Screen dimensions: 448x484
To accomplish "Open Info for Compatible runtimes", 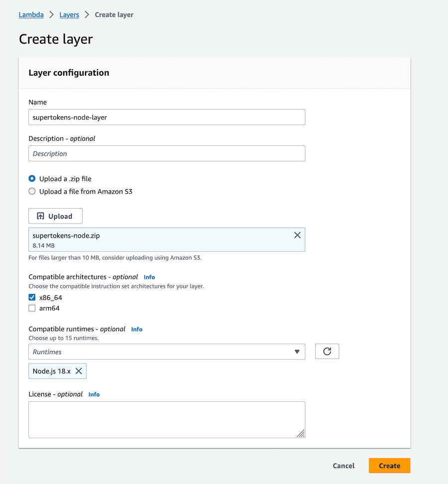I will coord(136,329).
